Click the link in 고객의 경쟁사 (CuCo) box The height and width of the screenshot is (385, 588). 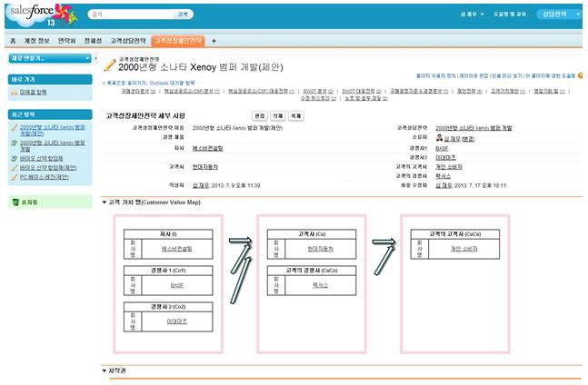pos(320,285)
